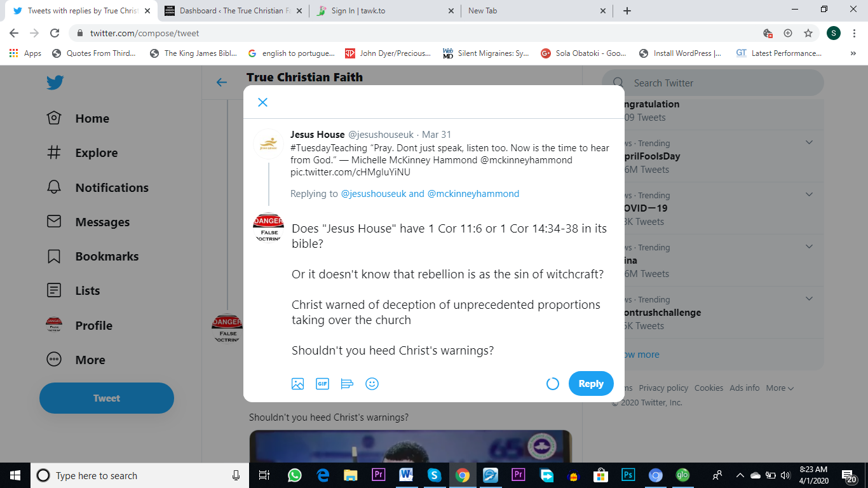Close the reply compose dialog

pos(262,102)
